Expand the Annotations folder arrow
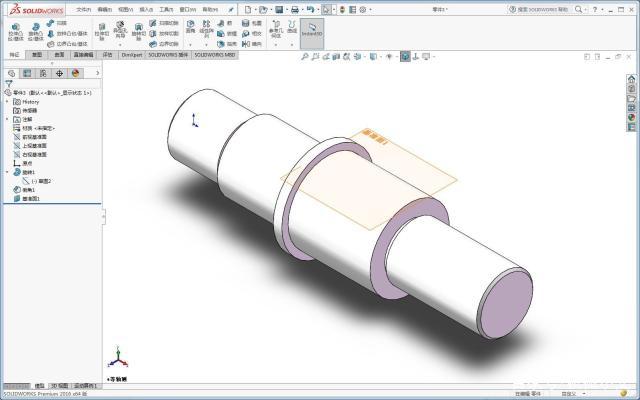Viewport: 640px width, 400px height. pos(7,119)
